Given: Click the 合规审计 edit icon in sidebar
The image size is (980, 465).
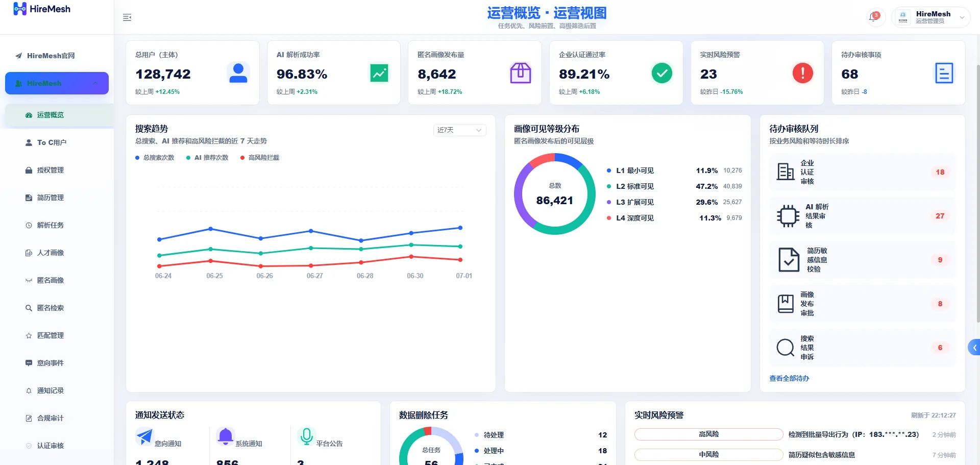Looking at the screenshot, I should coord(29,418).
